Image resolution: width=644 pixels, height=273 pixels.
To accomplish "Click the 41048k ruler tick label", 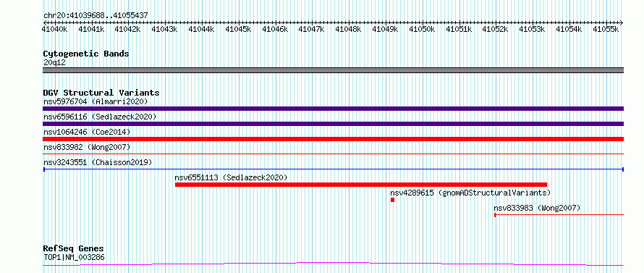I will pos(348,29).
